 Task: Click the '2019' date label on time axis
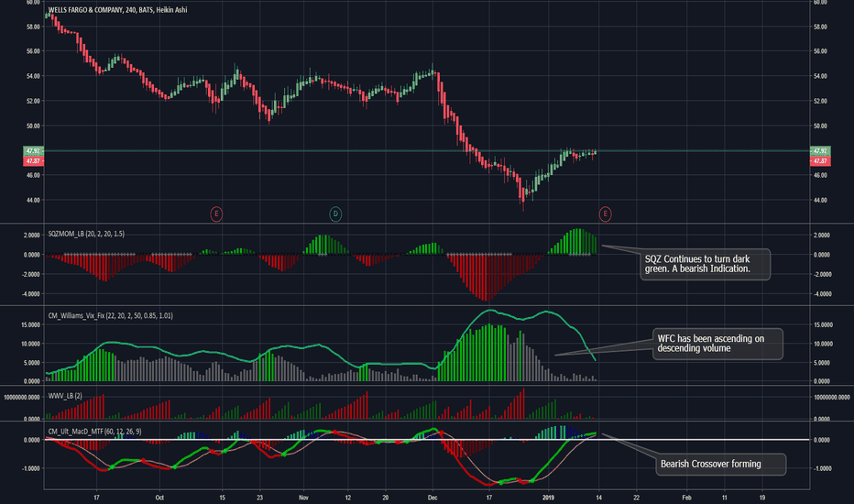(549, 498)
